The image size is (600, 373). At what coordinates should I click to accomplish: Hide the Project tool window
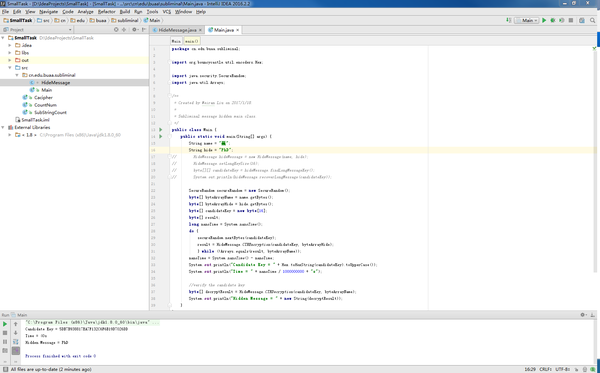pos(144,29)
